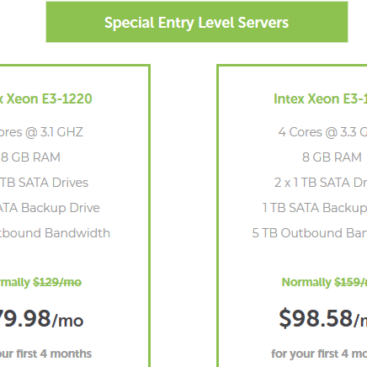Open the second Intex Xeon E3 plan title
The height and width of the screenshot is (367, 367).
click(320, 99)
